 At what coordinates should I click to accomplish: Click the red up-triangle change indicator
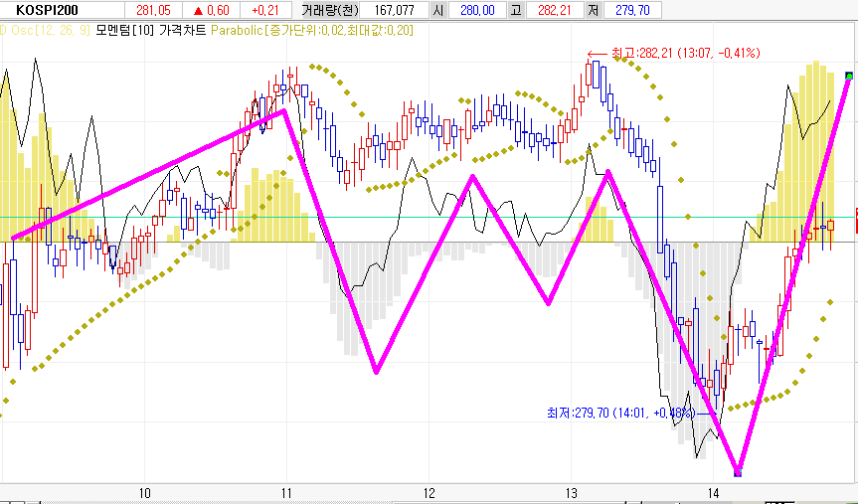pos(198,10)
